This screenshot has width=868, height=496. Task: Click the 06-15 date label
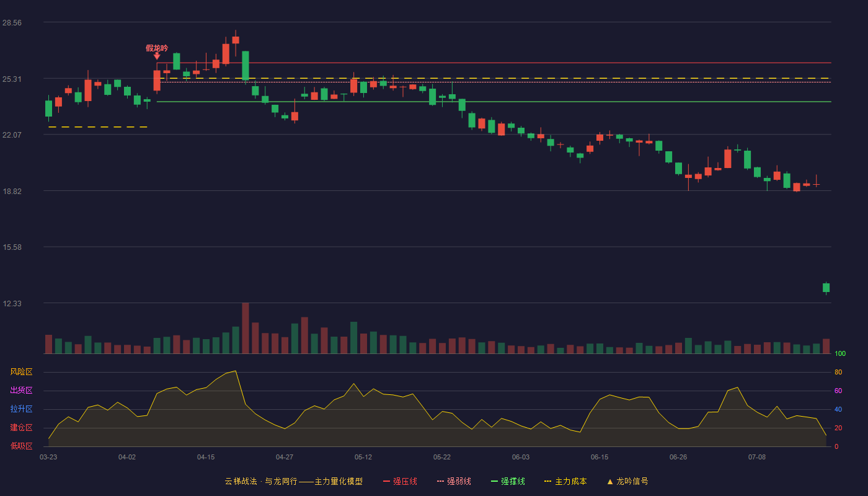600,457
